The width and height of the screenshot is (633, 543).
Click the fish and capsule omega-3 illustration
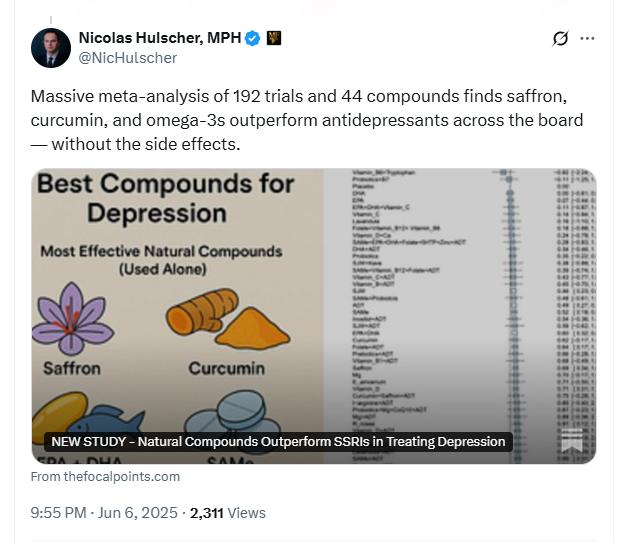pyautogui.click(x=88, y=415)
